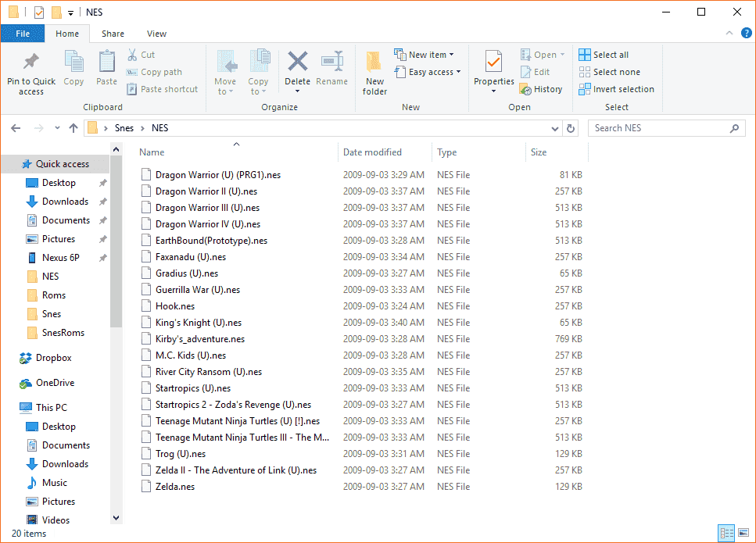
Task: Switch to the Home ribbon tab
Action: pyautogui.click(x=67, y=34)
